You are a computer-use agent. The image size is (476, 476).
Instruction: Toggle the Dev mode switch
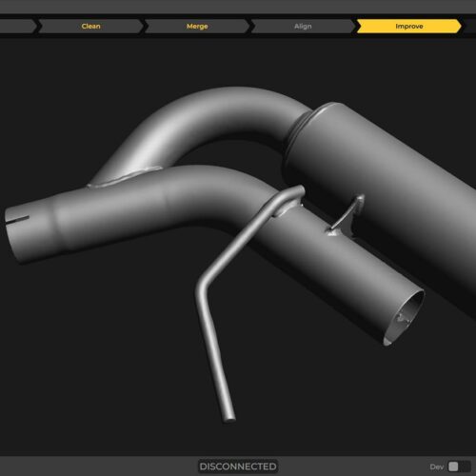459,466
